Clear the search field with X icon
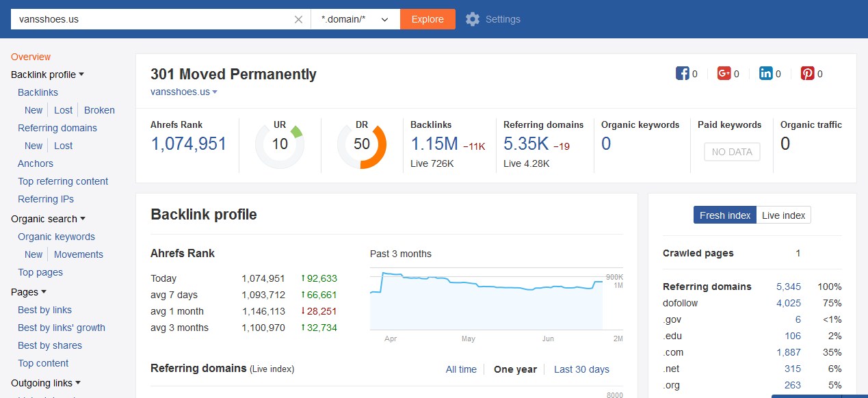868x398 pixels. pos(298,19)
